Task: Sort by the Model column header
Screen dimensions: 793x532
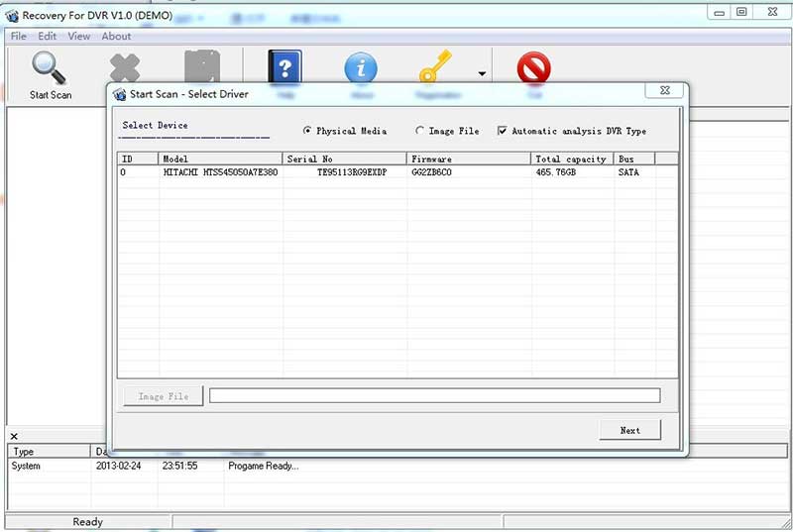Action: pyautogui.click(x=220, y=159)
